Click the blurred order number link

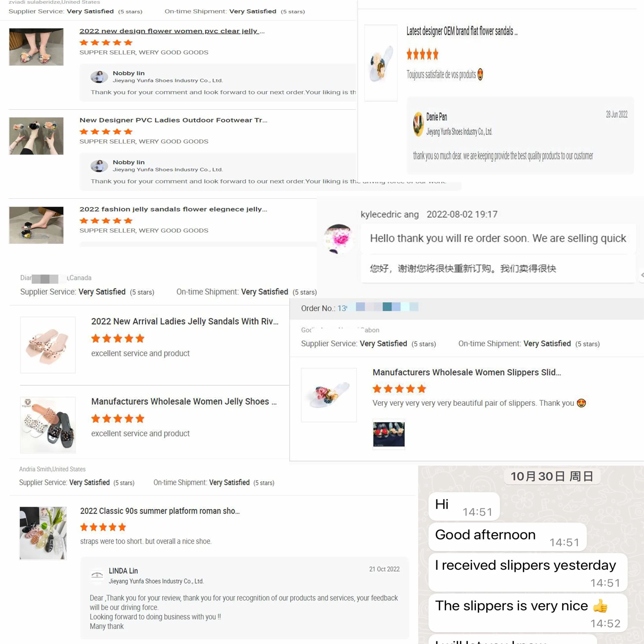pos(378,308)
